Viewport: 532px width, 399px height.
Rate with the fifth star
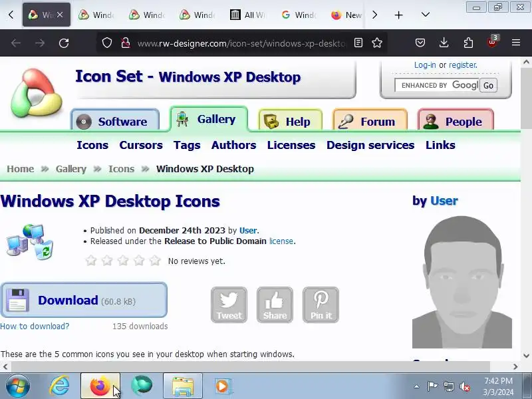click(x=155, y=261)
